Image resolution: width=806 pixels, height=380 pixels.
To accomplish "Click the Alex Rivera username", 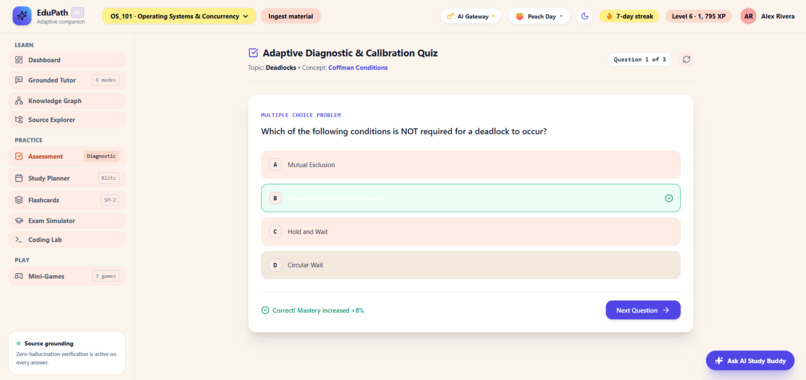I will 778,16.
